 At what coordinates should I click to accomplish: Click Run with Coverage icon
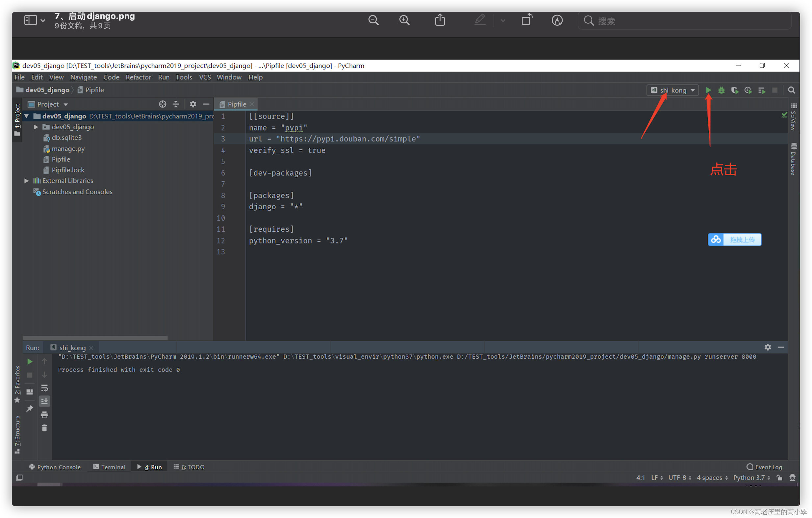click(x=734, y=91)
